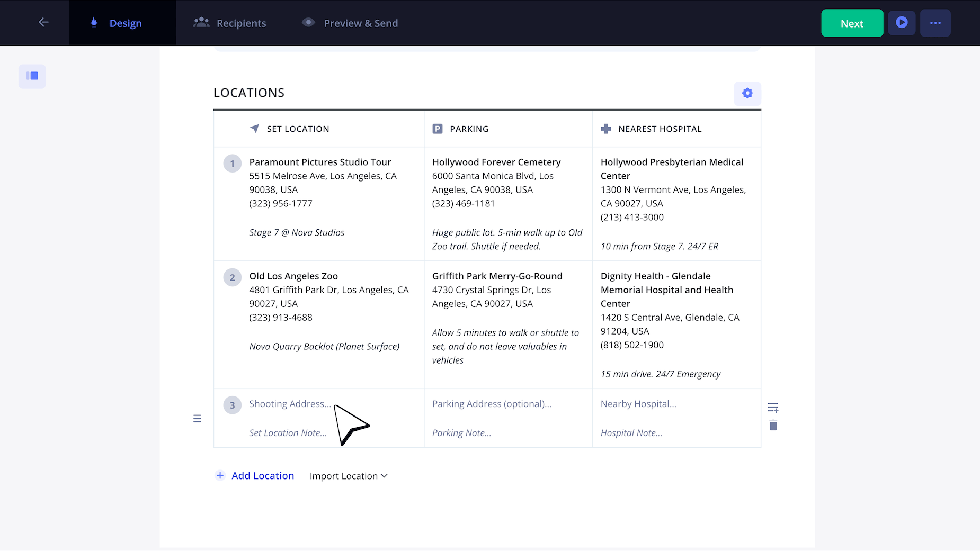Open the Preview & Send tab
980x551 pixels.
350,23
